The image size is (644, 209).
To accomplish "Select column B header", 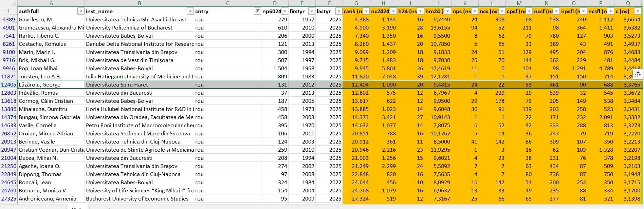I will click(x=139, y=3).
